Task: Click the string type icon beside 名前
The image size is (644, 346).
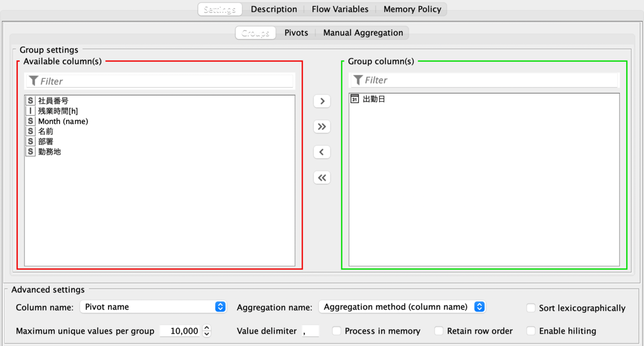Action: (x=31, y=131)
